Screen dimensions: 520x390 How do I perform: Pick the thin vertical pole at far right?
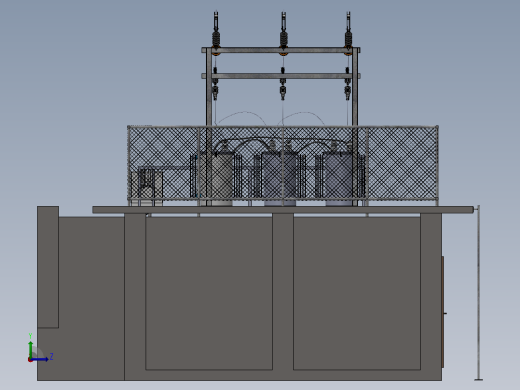tap(479, 293)
